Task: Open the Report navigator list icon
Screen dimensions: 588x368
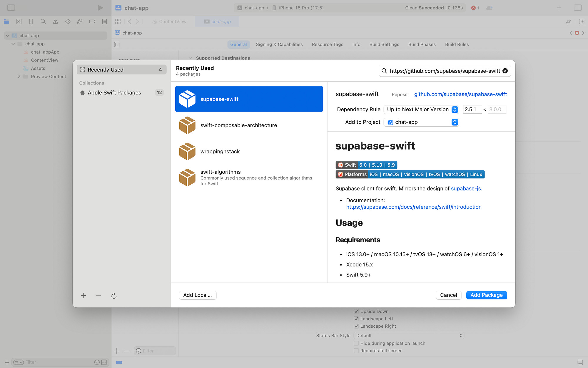Action: (104, 21)
